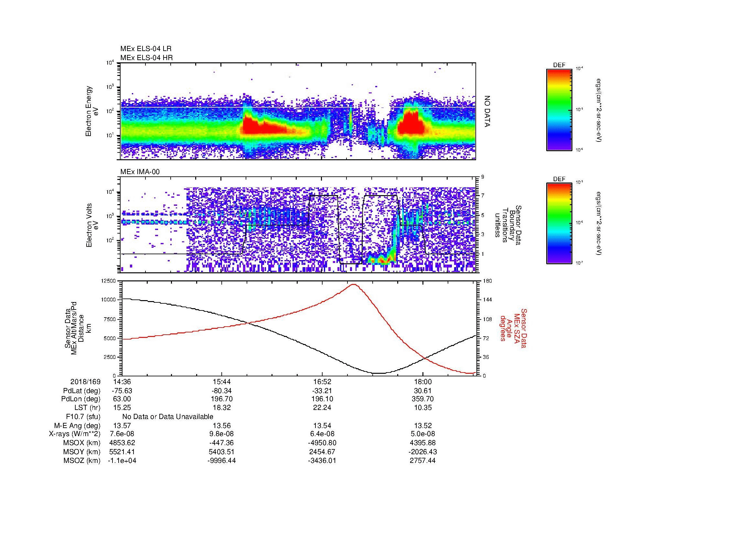This screenshot has height=534, width=756.
Task: Click the 180 degree SZA tick label
Action: tap(487, 281)
